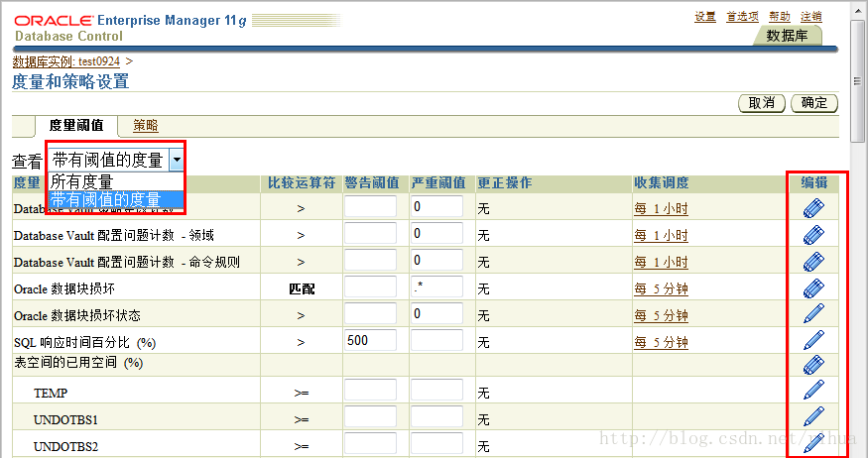Click warning threshold field for UNDOTBS2

[x=370, y=443]
